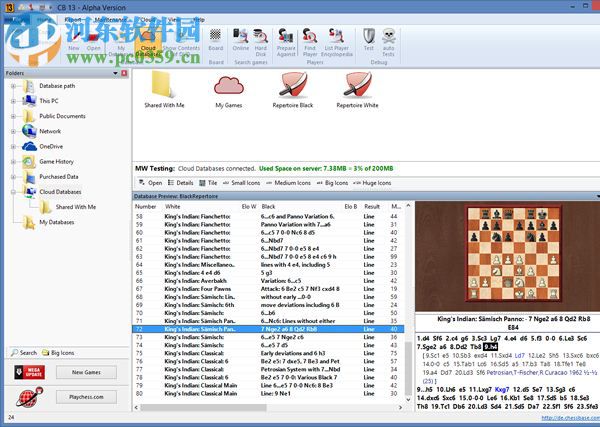Select row 80 Classical Main Line 9 Ne1

tap(268, 393)
